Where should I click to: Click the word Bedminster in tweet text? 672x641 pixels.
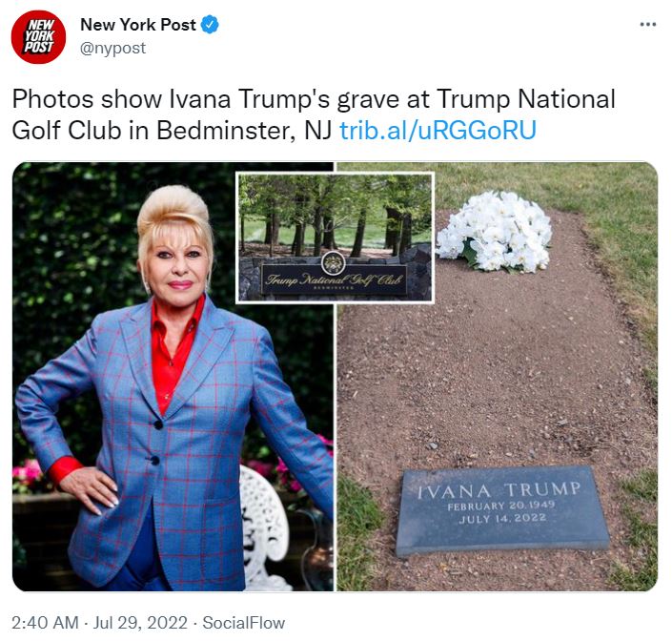(225, 131)
